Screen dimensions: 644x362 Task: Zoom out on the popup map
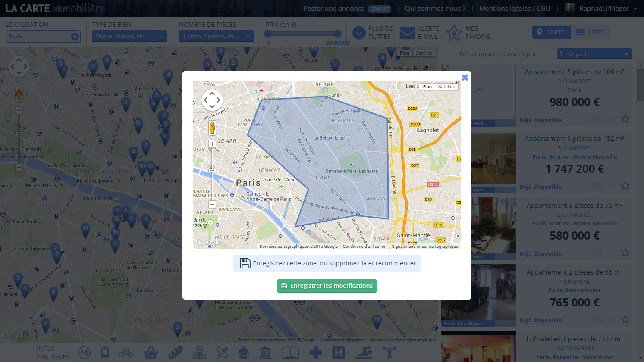click(212, 204)
